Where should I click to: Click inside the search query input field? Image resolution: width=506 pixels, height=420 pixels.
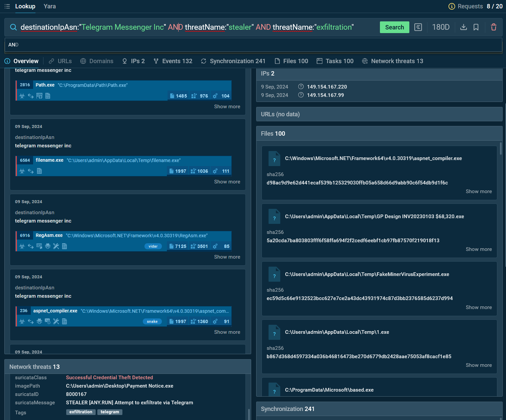click(x=201, y=27)
